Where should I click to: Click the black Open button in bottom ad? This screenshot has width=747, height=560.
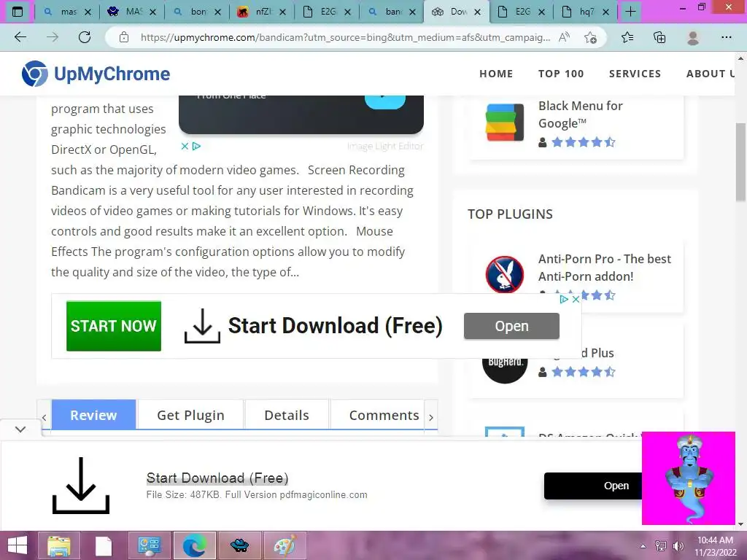coord(594,486)
